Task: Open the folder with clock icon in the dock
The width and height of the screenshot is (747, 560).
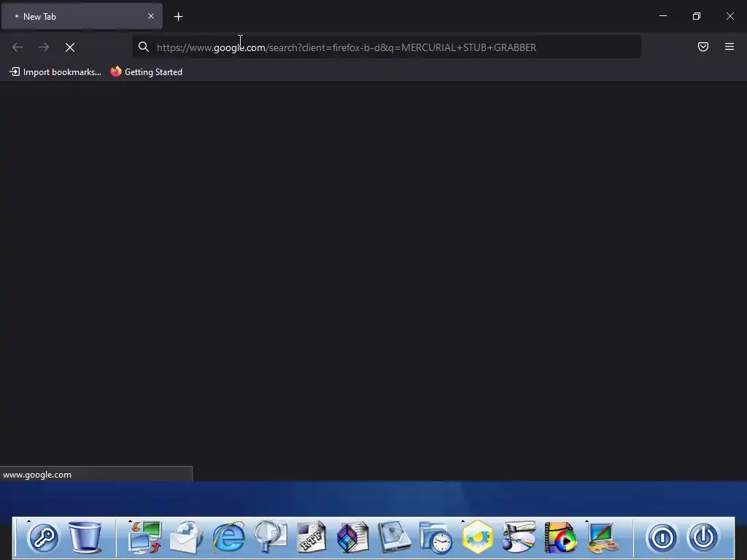Action: pyautogui.click(x=436, y=537)
